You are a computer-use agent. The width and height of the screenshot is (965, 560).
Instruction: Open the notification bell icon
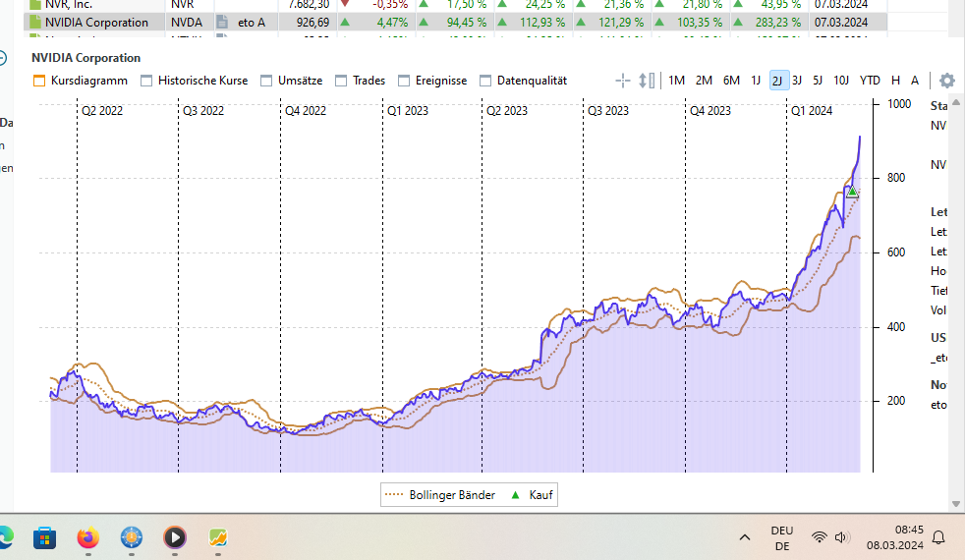tap(938, 537)
